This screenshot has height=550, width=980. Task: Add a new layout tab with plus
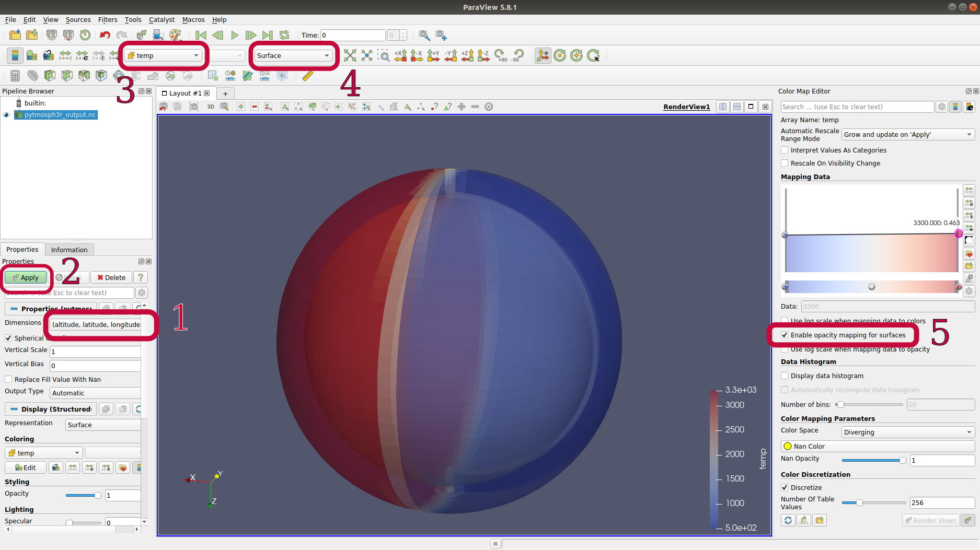click(x=225, y=93)
